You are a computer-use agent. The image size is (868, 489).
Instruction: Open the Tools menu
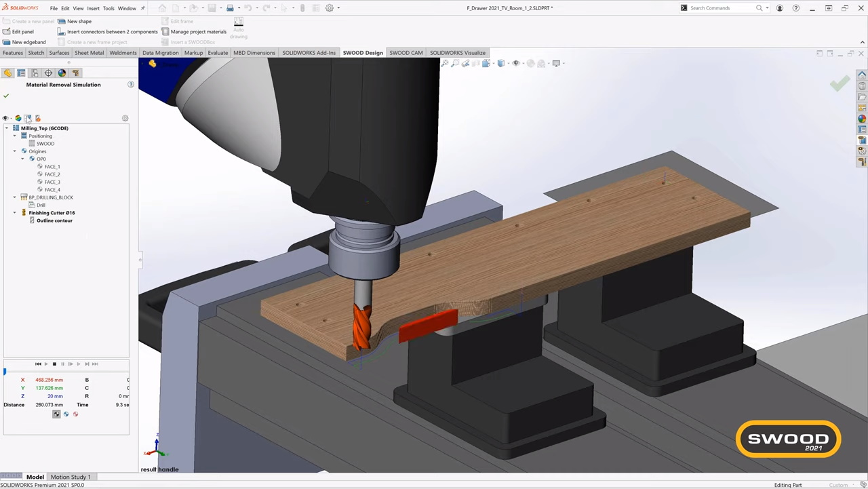[108, 8]
